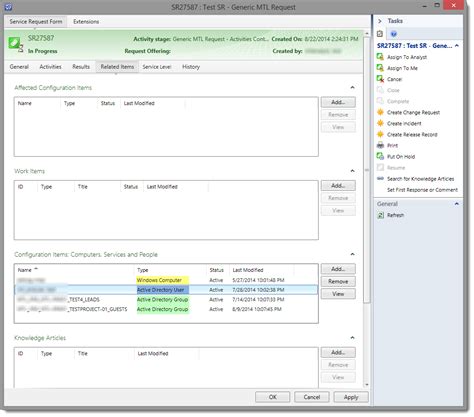
Task: Collapse the Knowledge Articles section
Action: [352, 338]
